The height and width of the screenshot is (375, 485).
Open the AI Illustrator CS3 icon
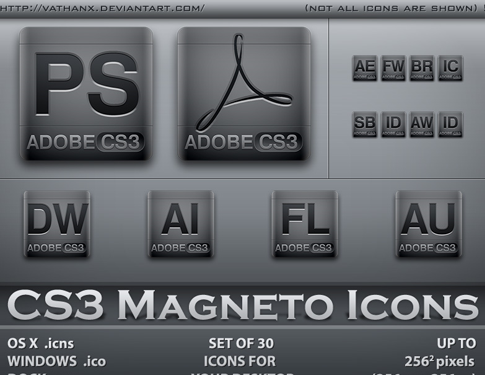[181, 224]
